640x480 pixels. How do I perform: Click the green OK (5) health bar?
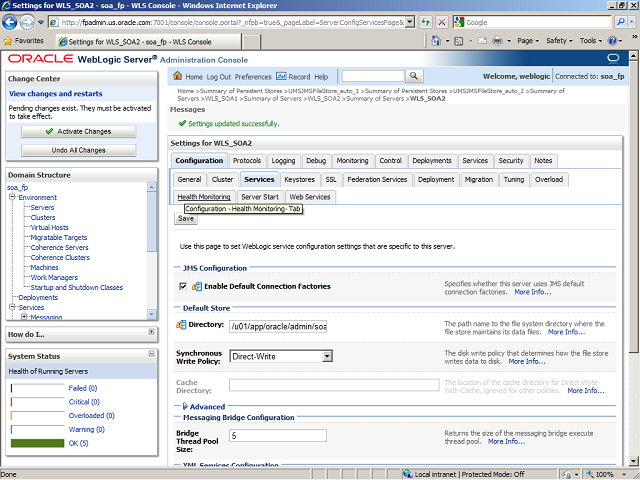coord(37,443)
